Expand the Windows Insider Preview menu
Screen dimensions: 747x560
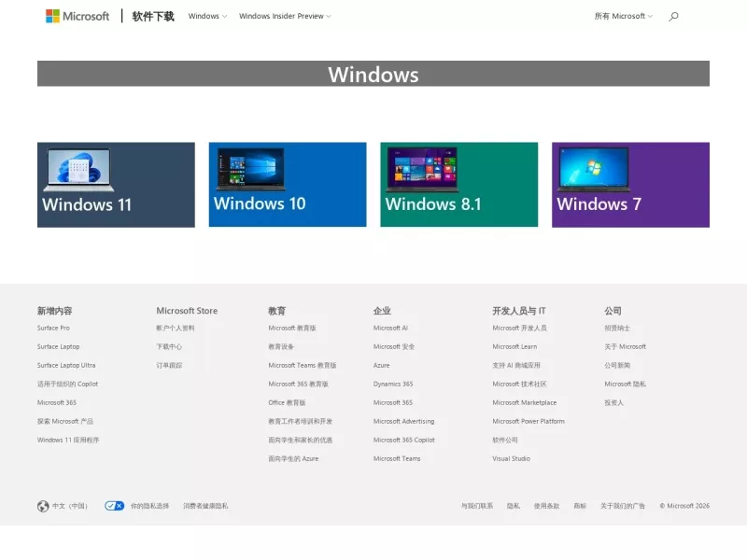pos(285,16)
